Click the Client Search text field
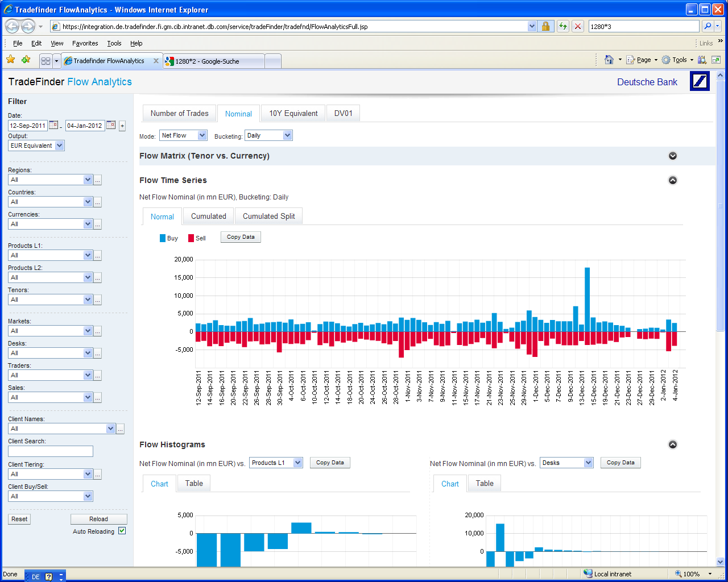The height and width of the screenshot is (582, 728). click(51, 451)
